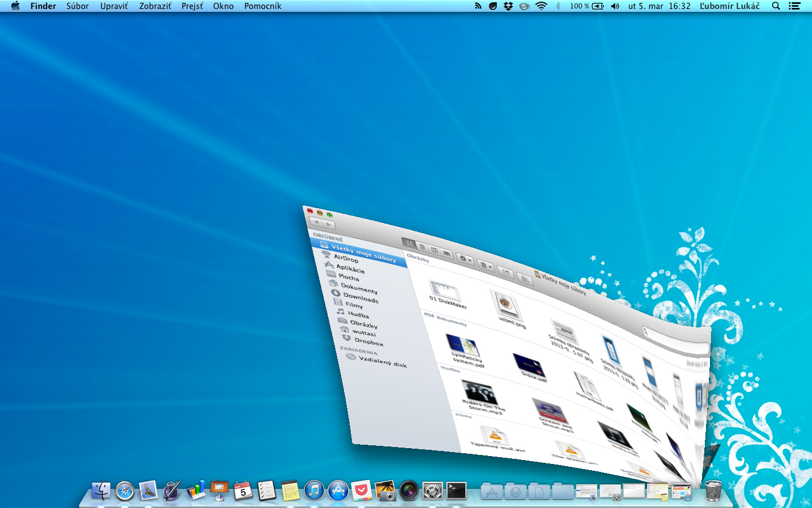Open the Calendar icon showing 5

[x=243, y=491]
